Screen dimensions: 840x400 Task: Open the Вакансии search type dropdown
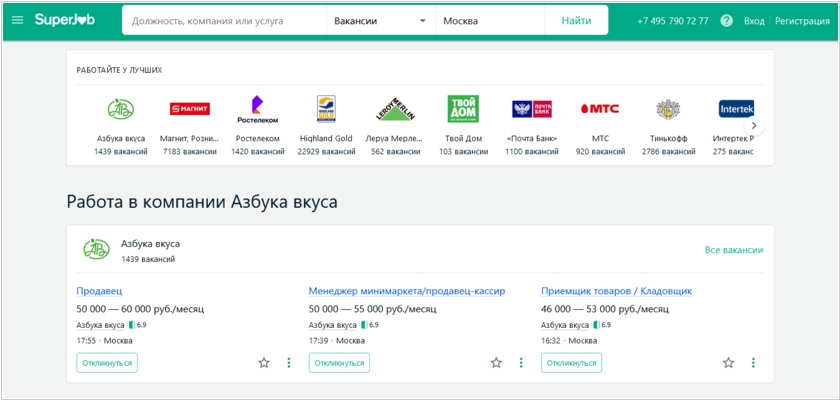pos(380,21)
